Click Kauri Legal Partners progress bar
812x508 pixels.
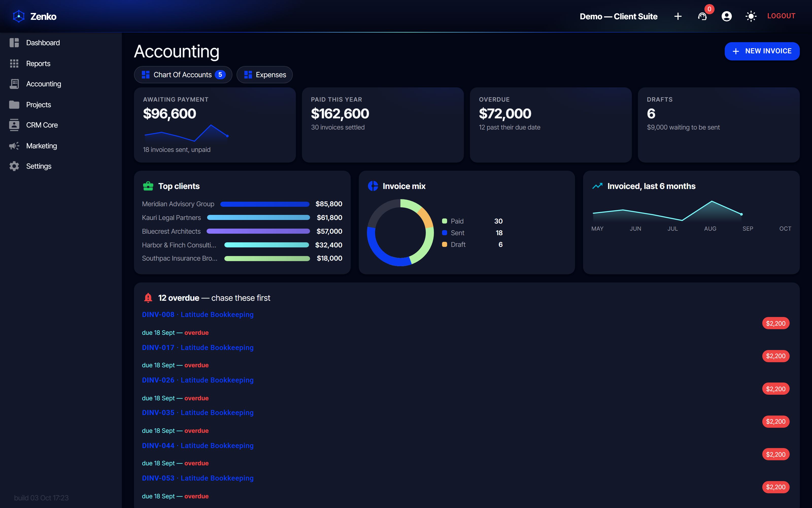(x=258, y=218)
